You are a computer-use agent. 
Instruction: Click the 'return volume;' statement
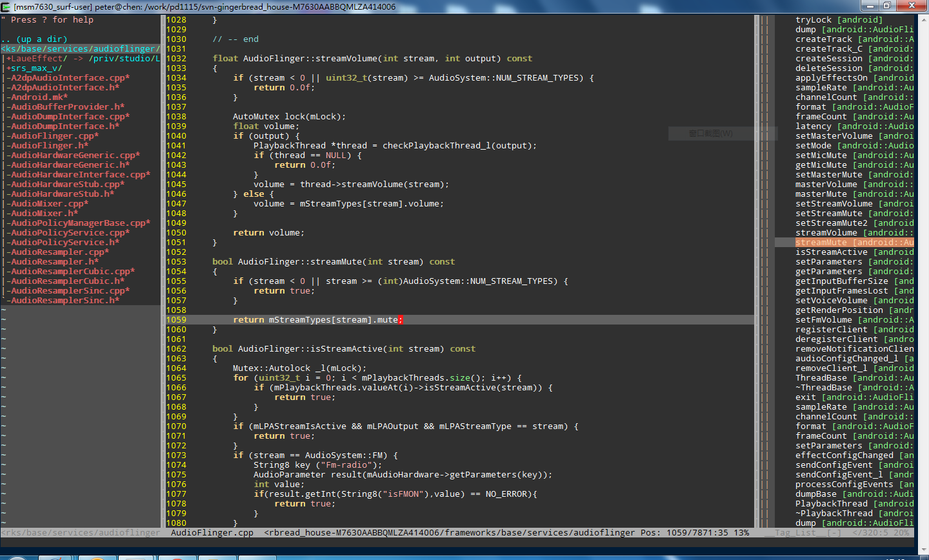[269, 233]
